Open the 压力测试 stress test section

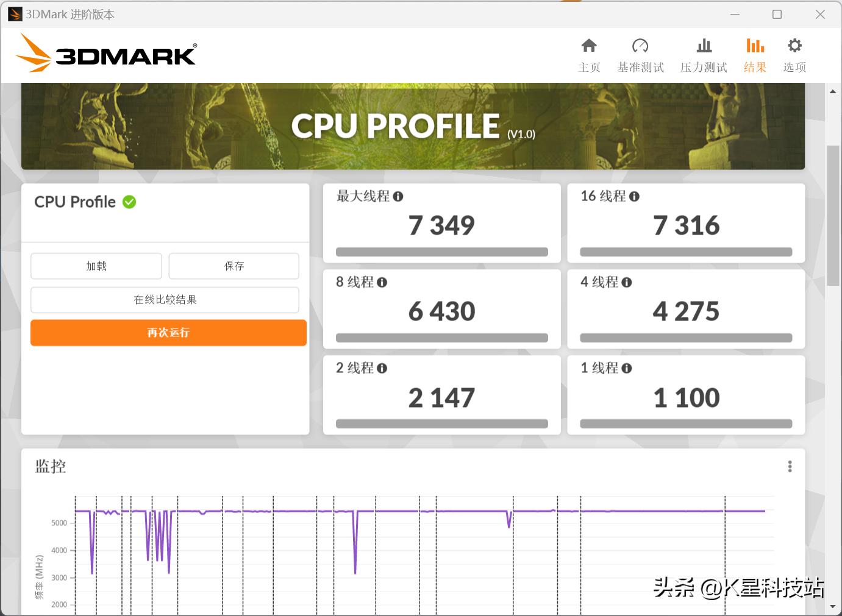(x=704, y=54)
